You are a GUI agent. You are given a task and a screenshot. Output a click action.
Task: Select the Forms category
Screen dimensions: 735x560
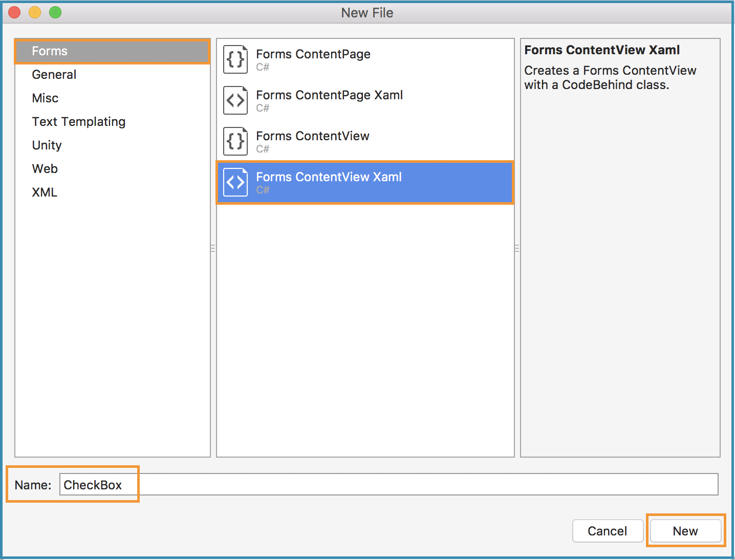click(50, 51)
